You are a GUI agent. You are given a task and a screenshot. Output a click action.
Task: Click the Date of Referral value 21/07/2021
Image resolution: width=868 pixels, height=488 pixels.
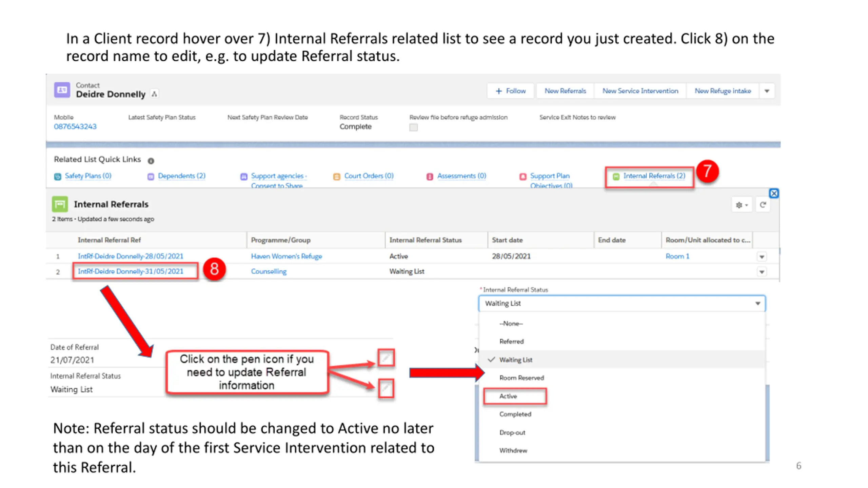72,360
